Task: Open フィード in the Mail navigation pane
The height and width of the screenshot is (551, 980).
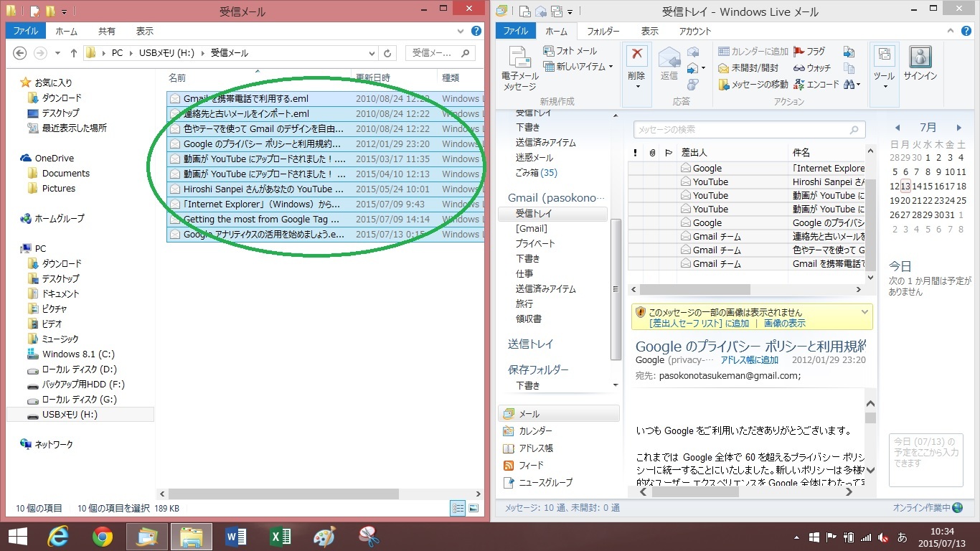Action: click(x=524, y=466)
